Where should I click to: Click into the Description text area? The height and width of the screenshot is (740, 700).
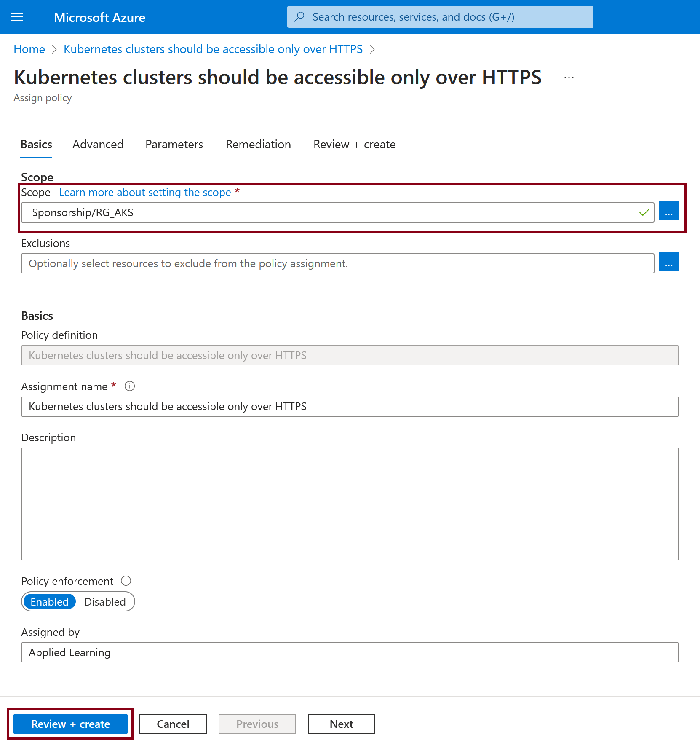350,504
